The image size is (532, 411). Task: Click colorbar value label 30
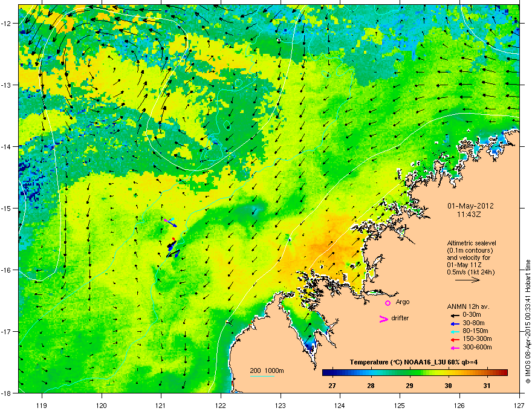coord(448,386)
